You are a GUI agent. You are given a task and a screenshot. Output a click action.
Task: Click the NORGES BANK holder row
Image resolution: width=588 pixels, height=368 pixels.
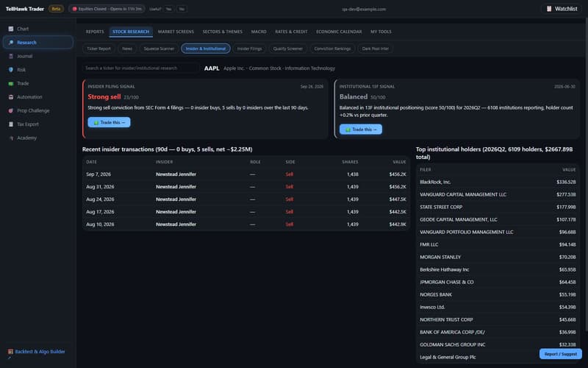pyautogui.click(x=498, y=295)
